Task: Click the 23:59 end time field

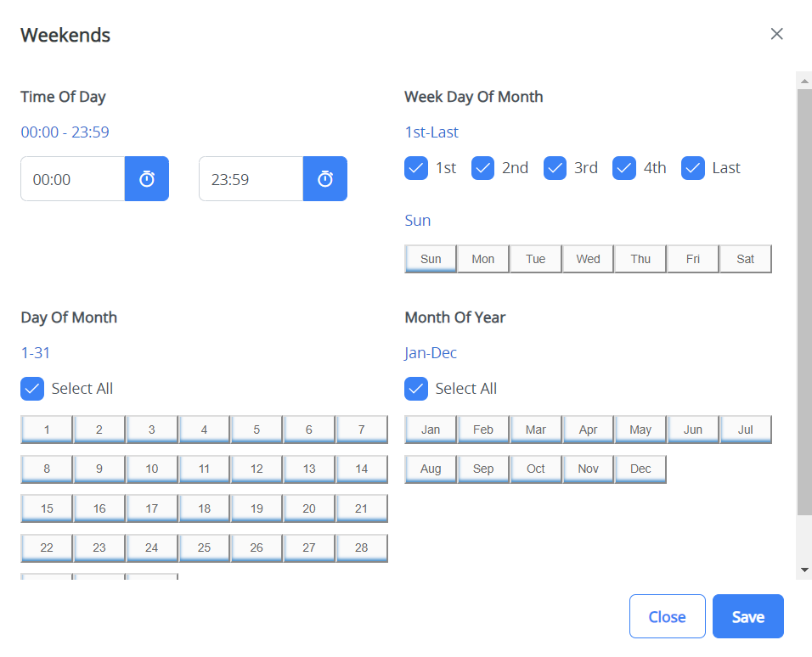Action: (251, 179)
